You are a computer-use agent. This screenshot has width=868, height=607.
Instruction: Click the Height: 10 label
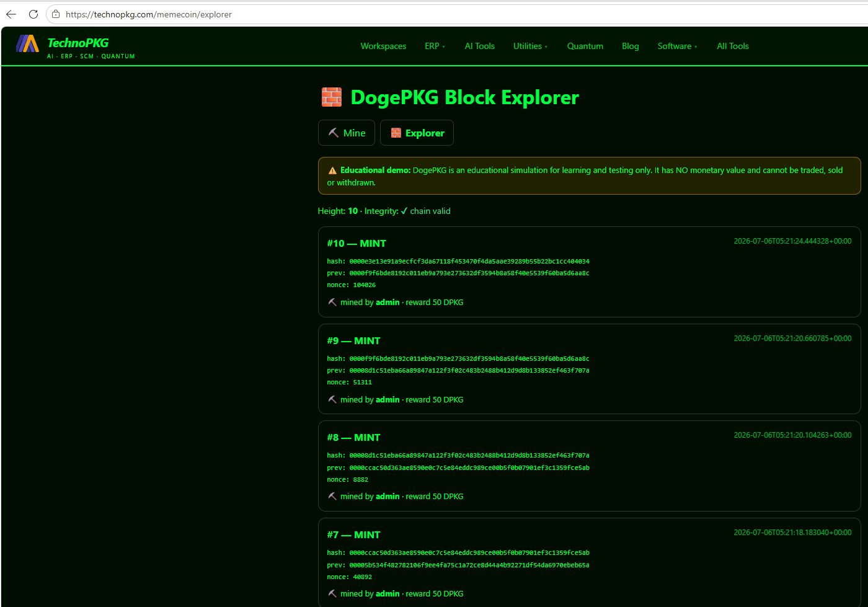(338, 211)
